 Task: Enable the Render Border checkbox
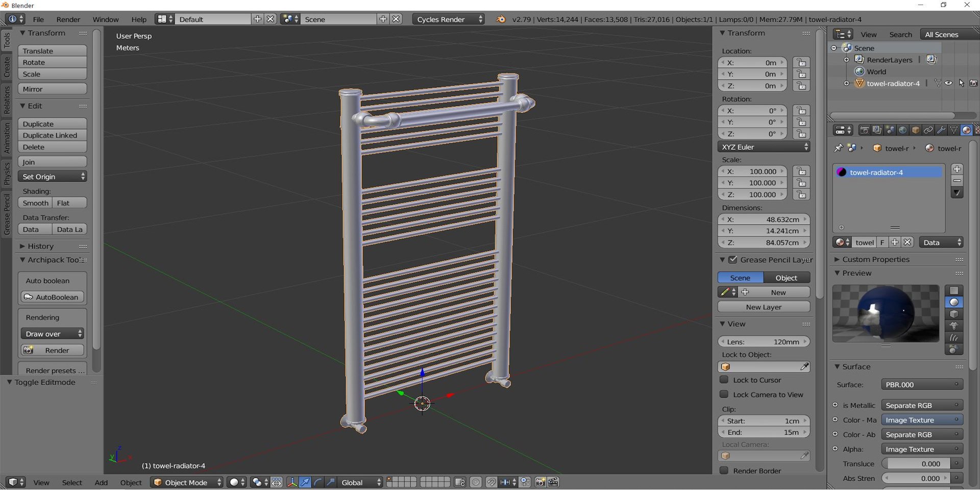click(724, 470)
